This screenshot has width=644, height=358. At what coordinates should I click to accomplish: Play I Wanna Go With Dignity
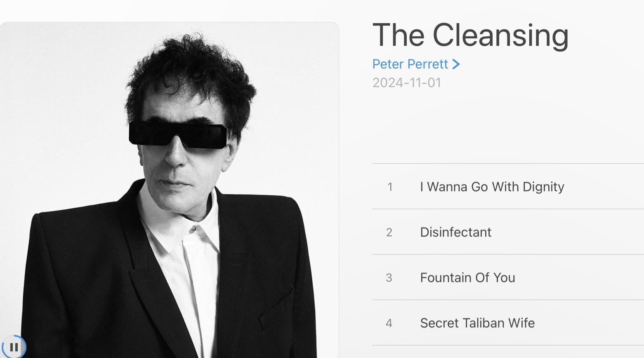[x=508, y=187]
